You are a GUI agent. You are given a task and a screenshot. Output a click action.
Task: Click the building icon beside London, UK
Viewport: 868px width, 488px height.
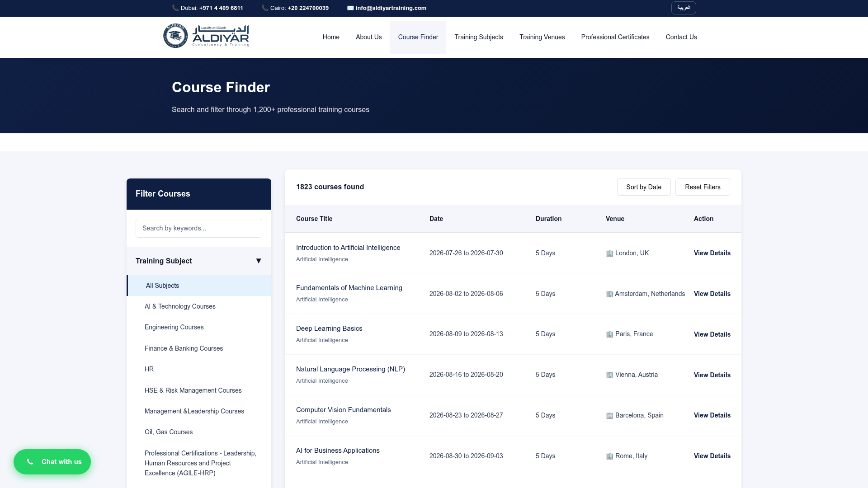pos(609,253)
